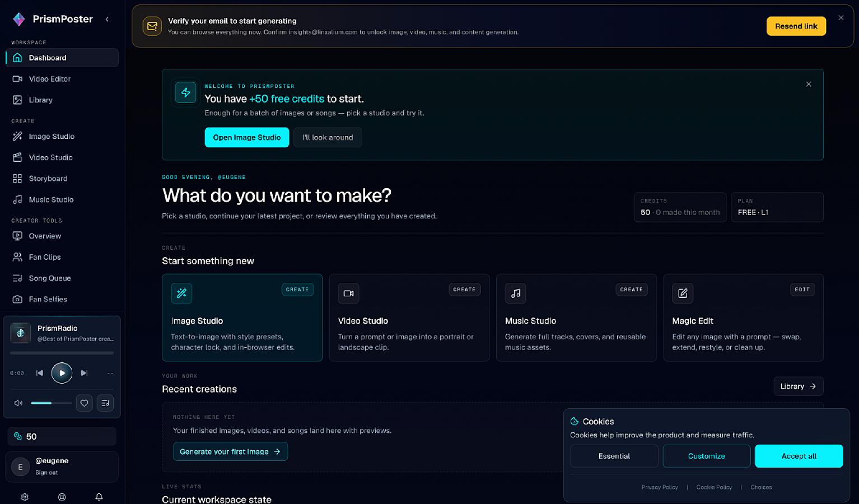Open the Video Studio card title
859x504 pixels.
[x=363, y=321]
